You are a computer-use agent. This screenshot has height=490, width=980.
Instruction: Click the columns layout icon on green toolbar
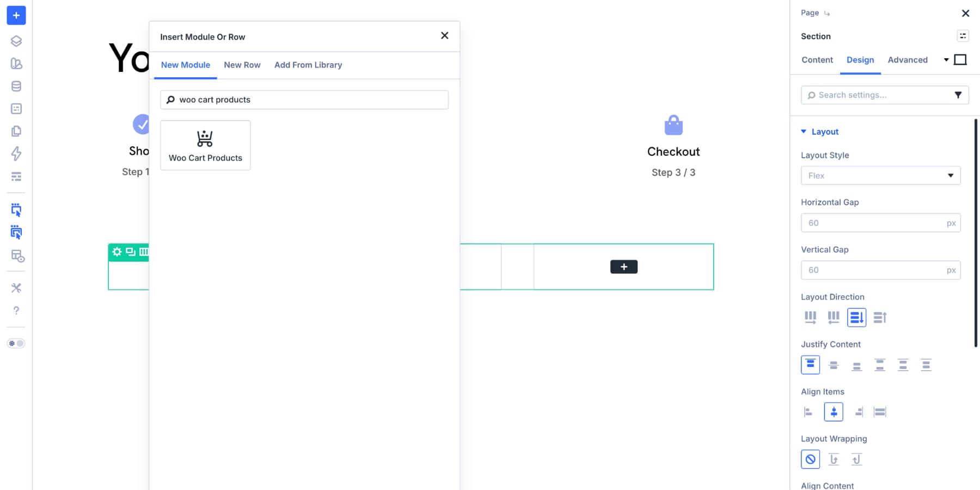click(x=144, y=252)
